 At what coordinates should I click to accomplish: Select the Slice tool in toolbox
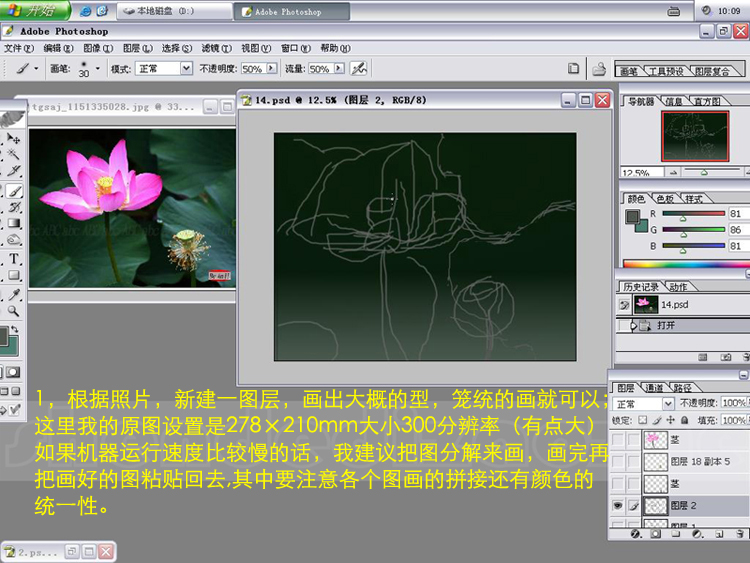[13, 170]
